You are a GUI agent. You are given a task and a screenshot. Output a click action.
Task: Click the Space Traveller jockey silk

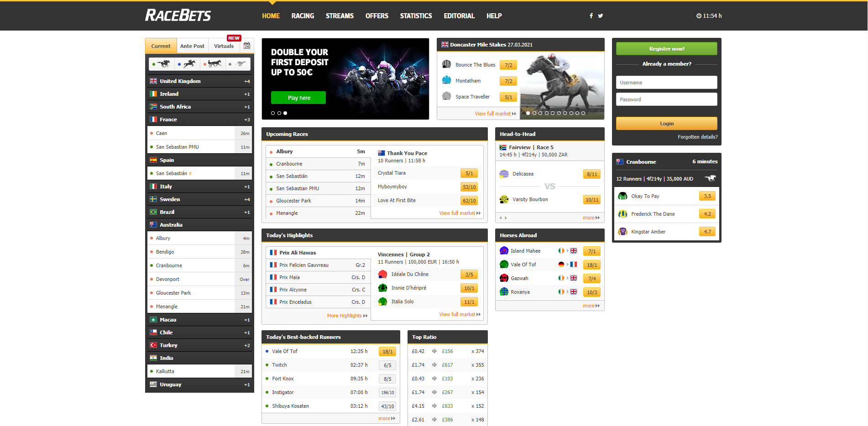tap(446, 96)
